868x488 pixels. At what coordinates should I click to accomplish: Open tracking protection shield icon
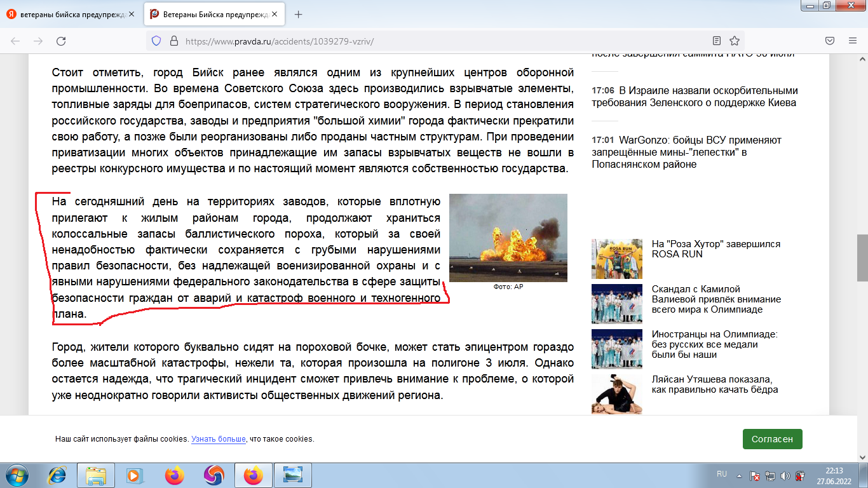[156, 41]
